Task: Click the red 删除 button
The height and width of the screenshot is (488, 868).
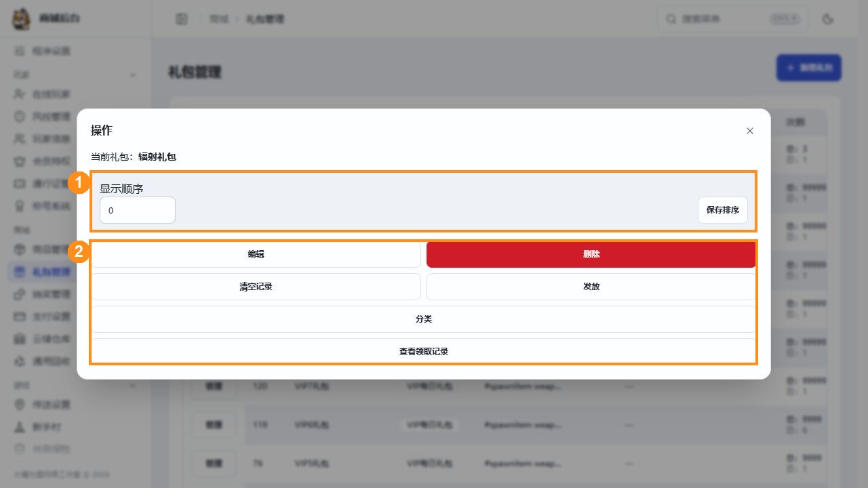Action: click(x=591, y=254)
